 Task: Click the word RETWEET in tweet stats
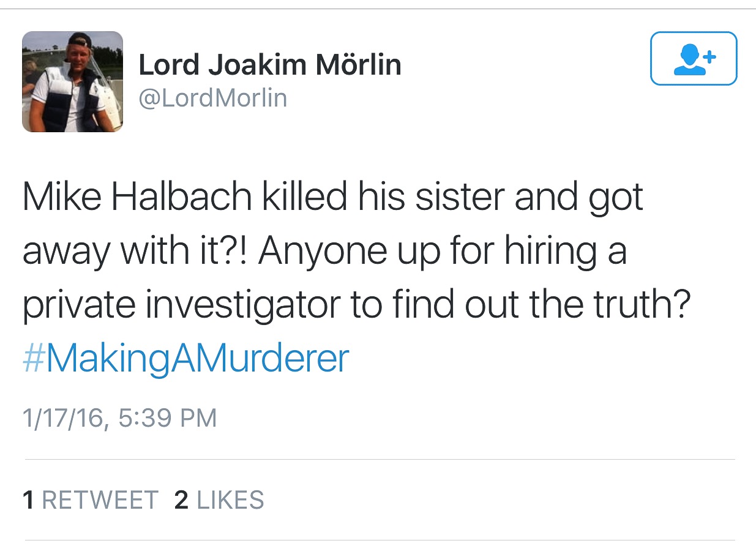tap(100, 500)
